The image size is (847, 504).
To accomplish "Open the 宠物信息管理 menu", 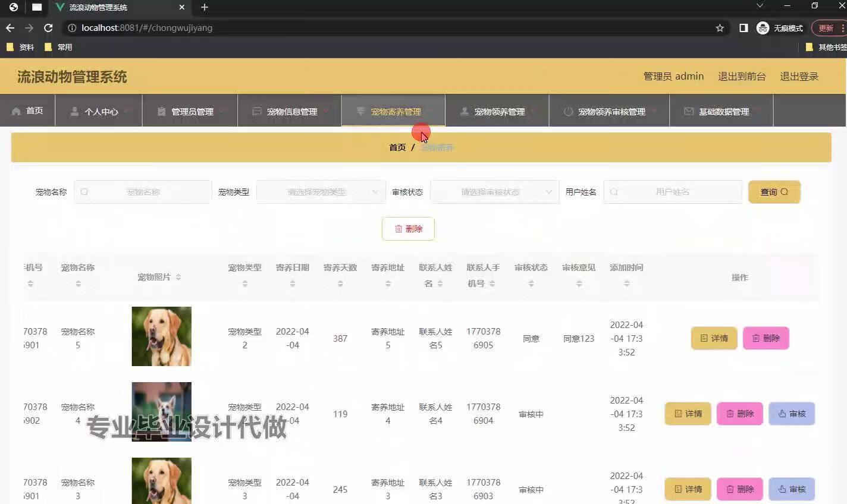I will point(290,111).
